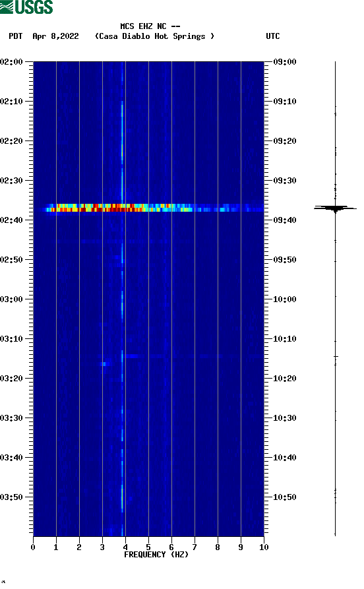The height and width of the screenshot is (589, 364).
Task: Click the 3 Hz frequency tick label
Action: point(102,547)
